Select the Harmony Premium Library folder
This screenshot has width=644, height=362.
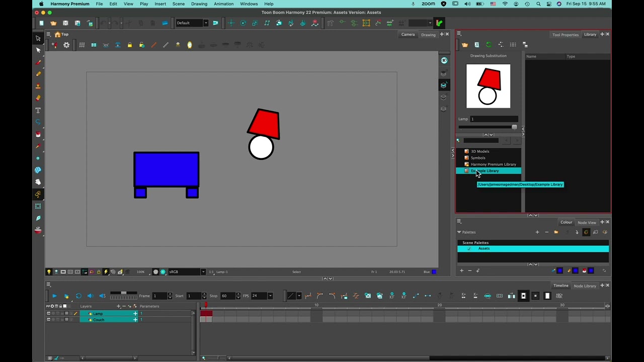[x=493, y=164]
